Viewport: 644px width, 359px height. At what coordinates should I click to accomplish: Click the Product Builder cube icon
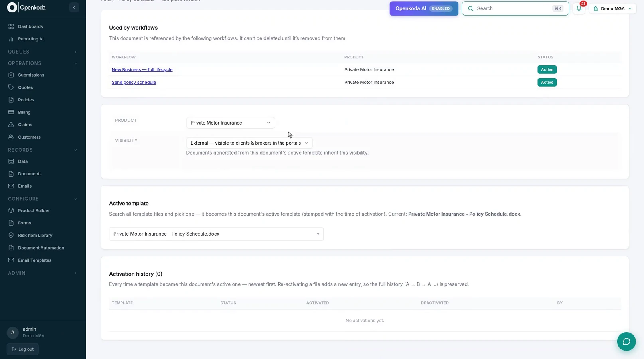point(11,210)
